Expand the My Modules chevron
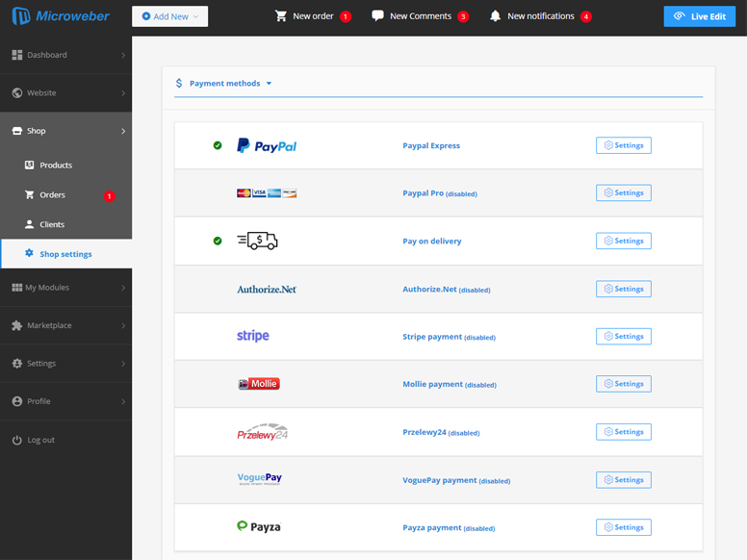The height and width of the screenshot is (560, 747). tap(123, 288)
